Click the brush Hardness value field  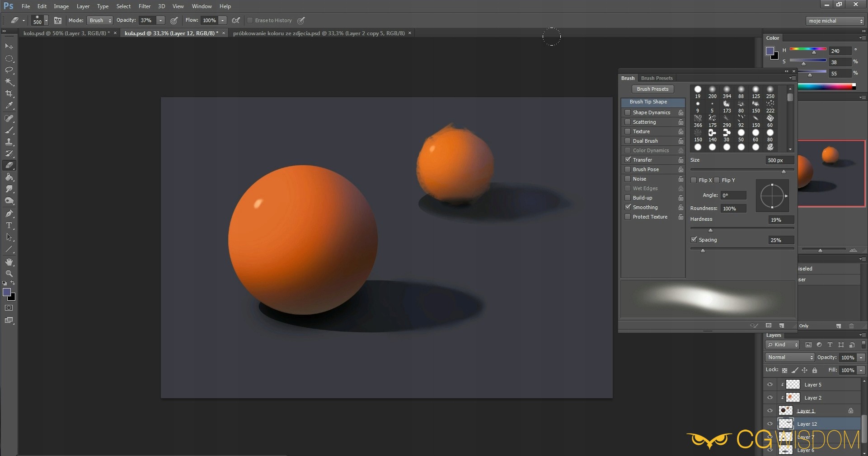780,220
